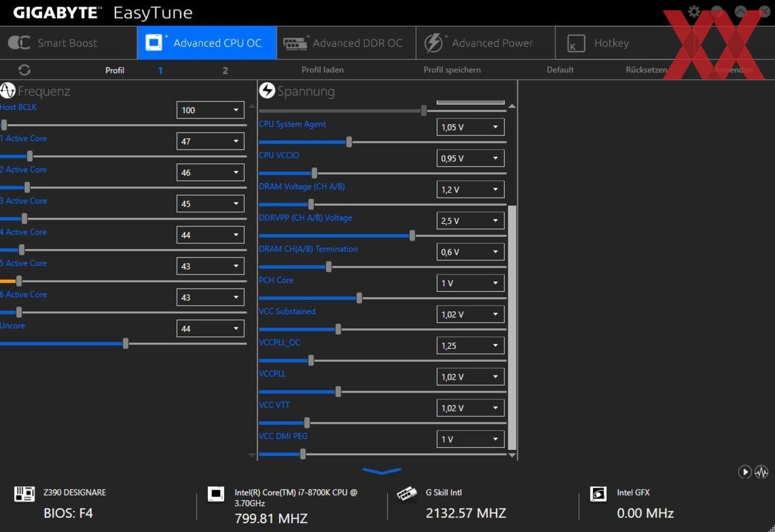Select profile 2
775x532 pixels.
tap(225, 71)
